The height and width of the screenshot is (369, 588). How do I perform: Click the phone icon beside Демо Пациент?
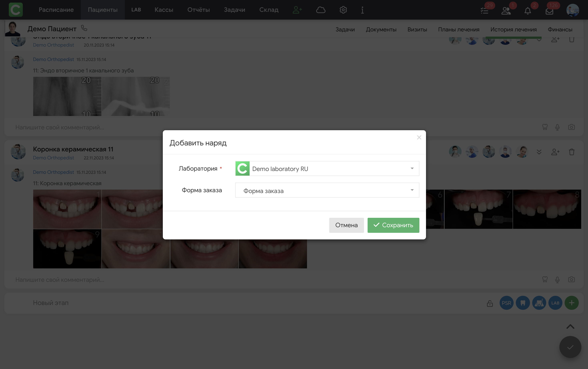(84, 28)
